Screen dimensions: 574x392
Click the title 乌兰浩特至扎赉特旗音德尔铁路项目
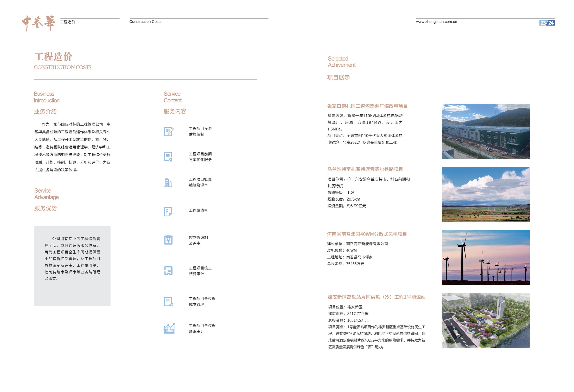[x=365, y=169]
